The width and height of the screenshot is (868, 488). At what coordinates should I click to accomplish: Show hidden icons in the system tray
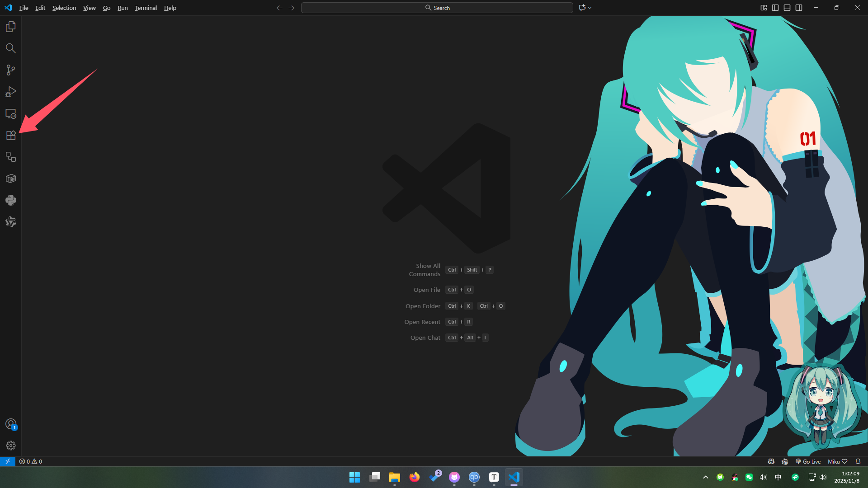pos(706,477)
